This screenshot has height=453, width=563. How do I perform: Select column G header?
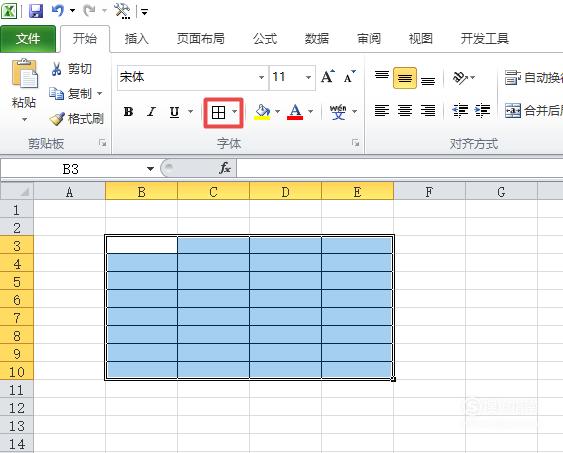pyautogui.click(x=502, y=192)
